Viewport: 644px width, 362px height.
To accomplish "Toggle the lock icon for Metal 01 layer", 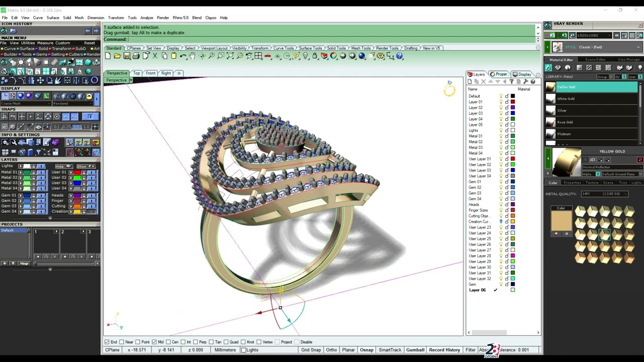I will pyautogui.click(x=507, y=136).
